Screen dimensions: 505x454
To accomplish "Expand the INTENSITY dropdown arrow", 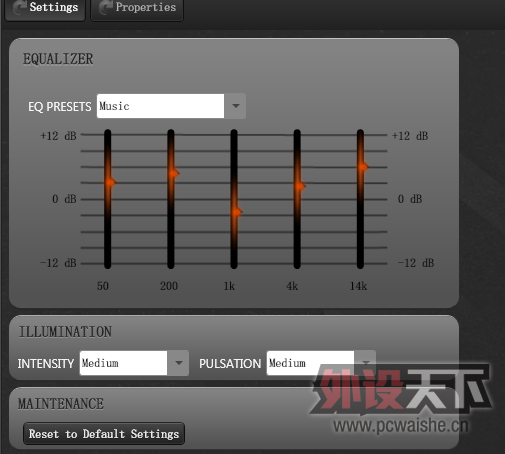I will [178, 363].
